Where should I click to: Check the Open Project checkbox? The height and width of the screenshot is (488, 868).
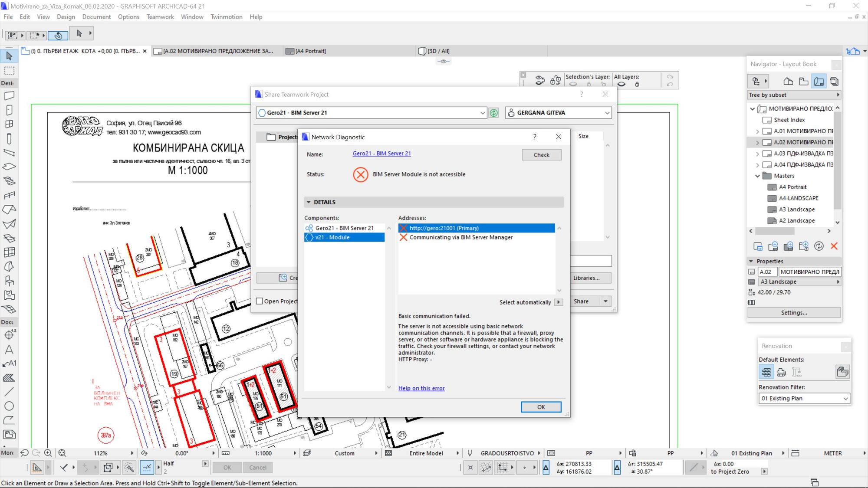260,301
